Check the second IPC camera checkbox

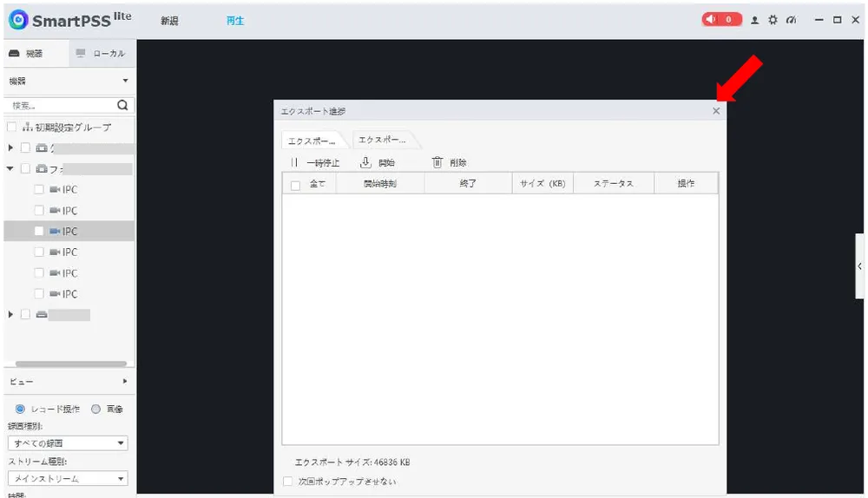[39, 210]
